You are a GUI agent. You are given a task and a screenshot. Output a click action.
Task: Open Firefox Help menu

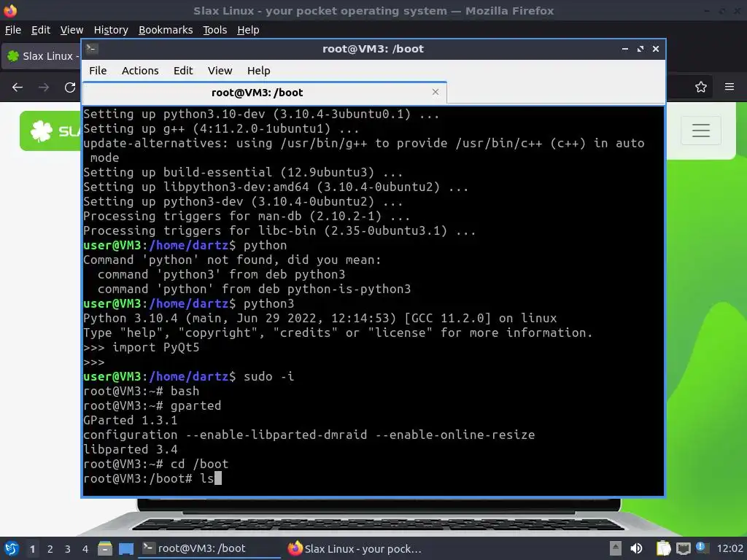(248, 30)
